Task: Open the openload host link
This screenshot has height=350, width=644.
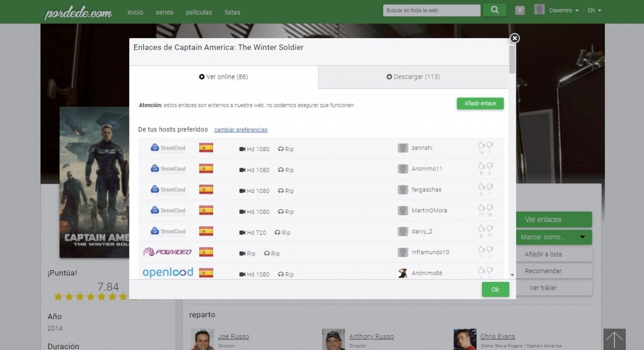Action: point(167,273)
